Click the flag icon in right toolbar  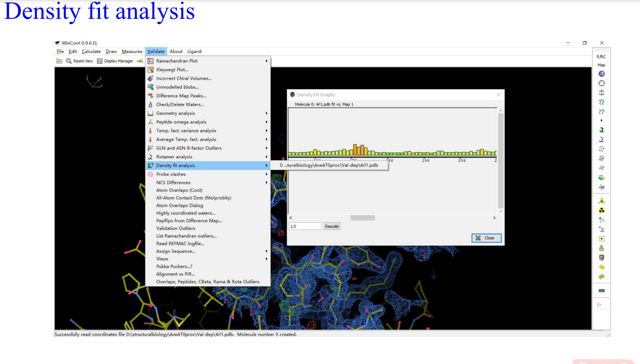pos(602,290)
